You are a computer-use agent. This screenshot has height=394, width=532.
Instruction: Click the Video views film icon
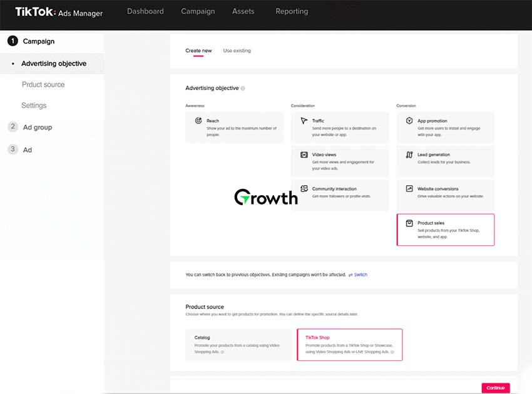coord(304,155)
